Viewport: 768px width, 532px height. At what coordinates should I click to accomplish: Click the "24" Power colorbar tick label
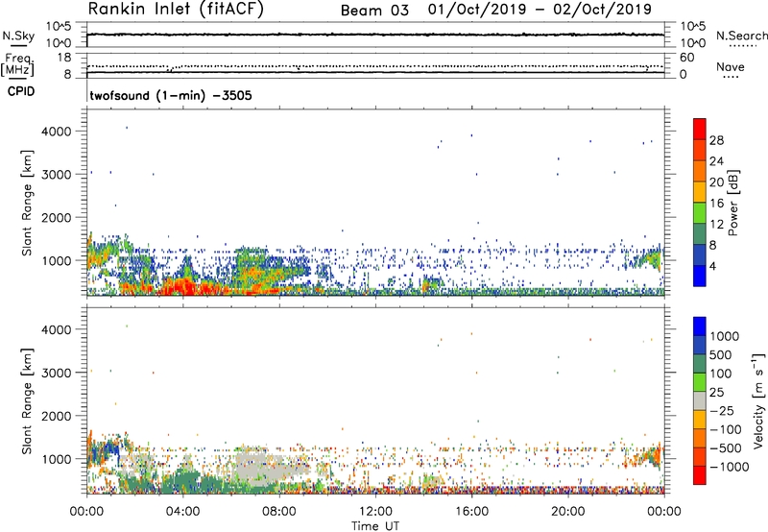(x=716, y=161)
